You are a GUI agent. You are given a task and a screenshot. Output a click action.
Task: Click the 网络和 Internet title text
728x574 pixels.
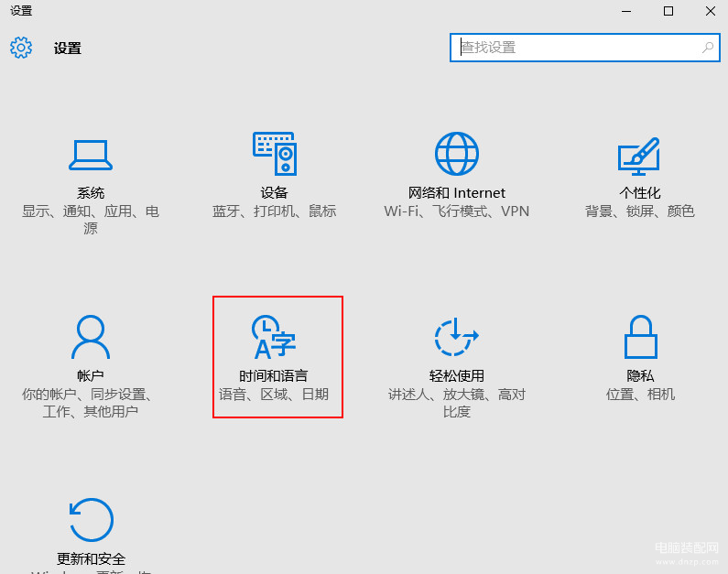tap(456, 192)
